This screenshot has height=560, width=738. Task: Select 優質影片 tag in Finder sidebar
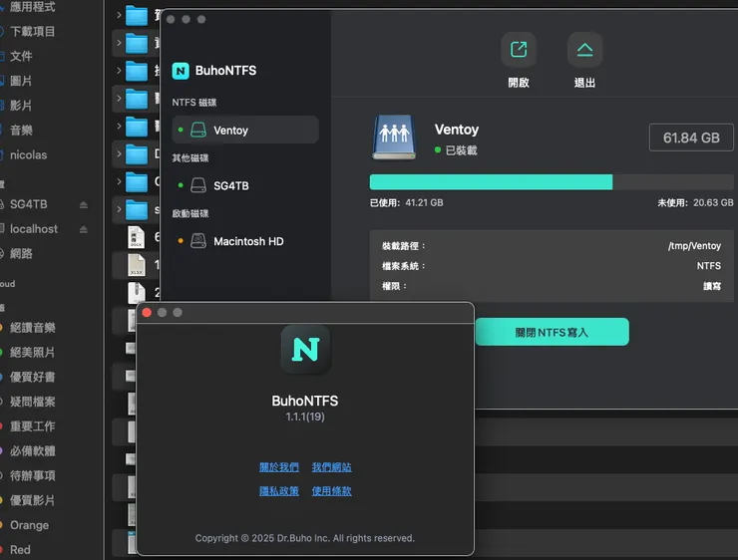[x=33, y=500]
